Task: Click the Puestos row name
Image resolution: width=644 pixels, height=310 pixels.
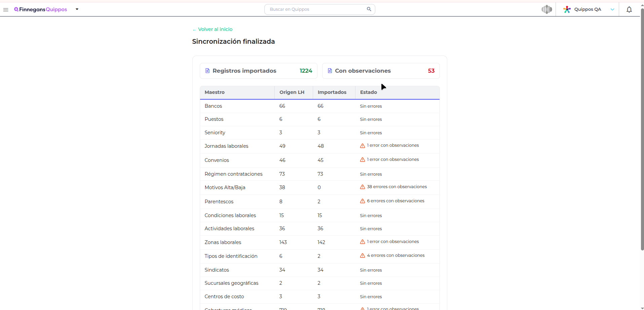Action: pyautogui.click(x=214, y=119)
